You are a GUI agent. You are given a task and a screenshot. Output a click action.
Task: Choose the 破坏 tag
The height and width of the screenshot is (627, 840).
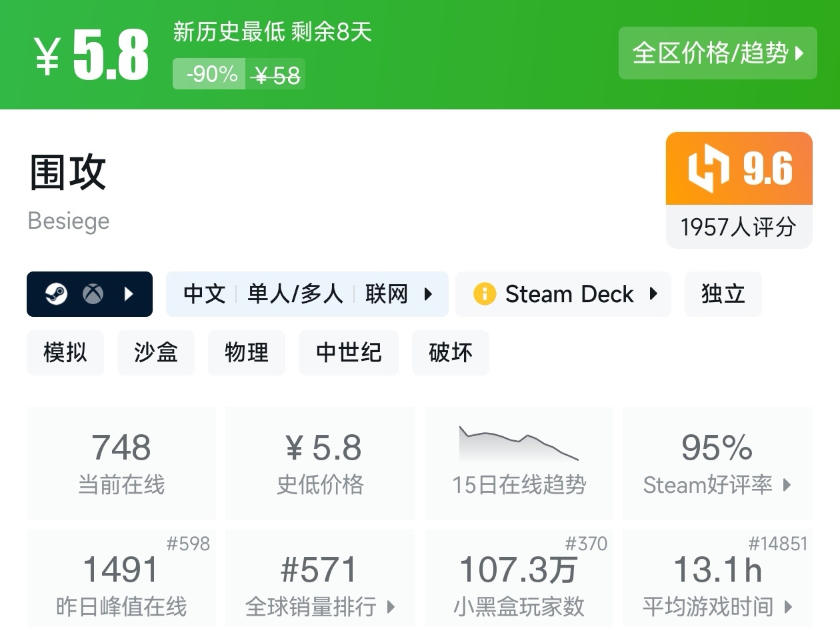[451, 352]
